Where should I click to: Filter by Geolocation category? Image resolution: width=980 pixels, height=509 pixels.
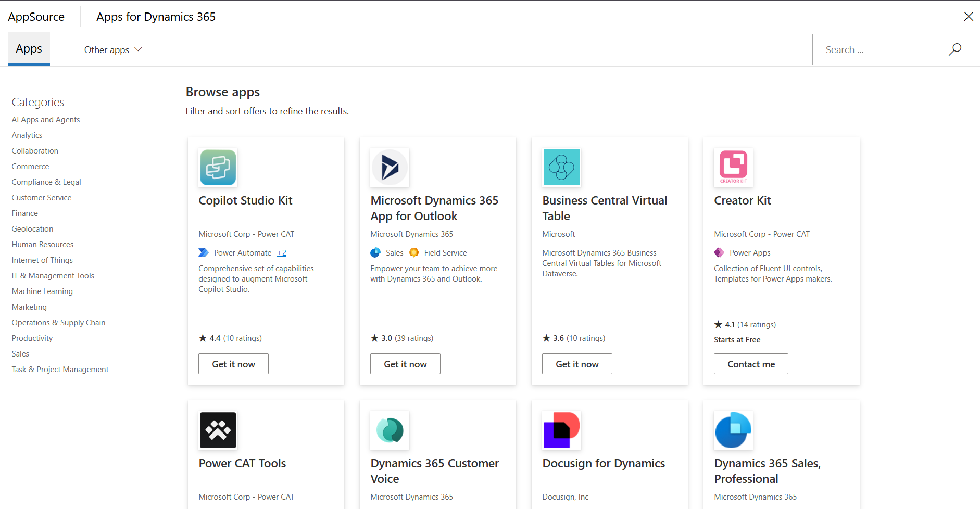tap(32, 229)
